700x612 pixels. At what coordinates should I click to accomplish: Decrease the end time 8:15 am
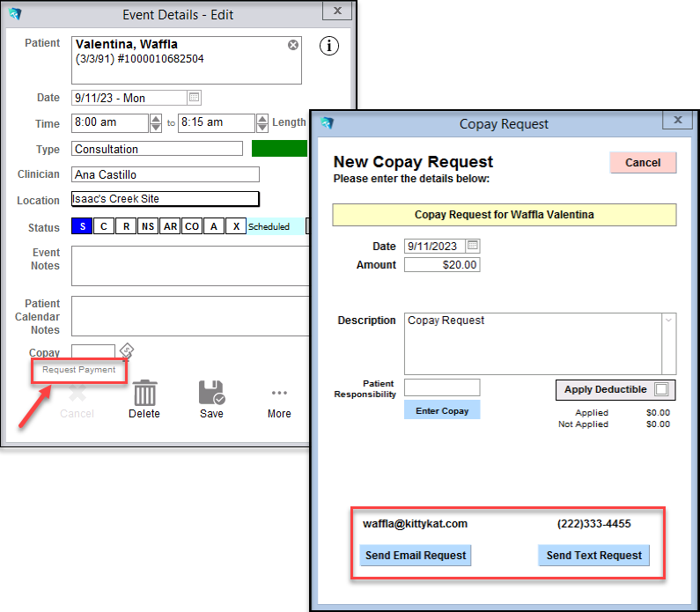[262, 128]
